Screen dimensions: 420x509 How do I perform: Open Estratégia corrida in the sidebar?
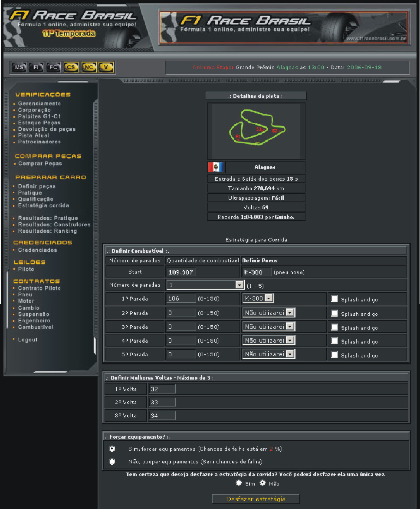coord(43,205)
